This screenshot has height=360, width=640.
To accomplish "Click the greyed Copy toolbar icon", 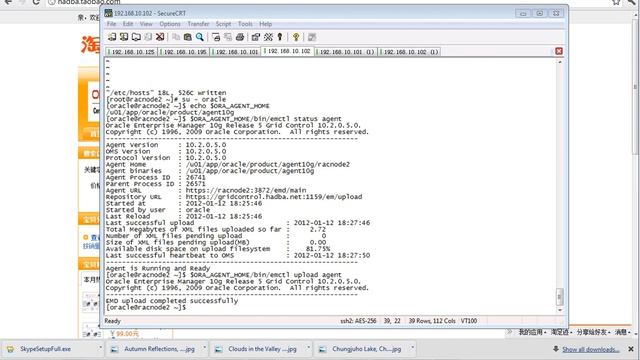I will (176, 37).
